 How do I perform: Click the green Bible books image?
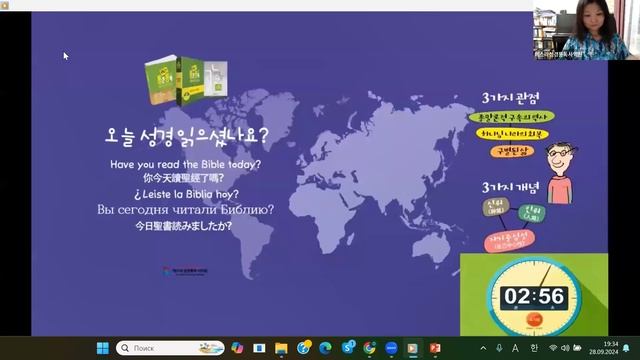pyautogui.click(x=186, y=80)
